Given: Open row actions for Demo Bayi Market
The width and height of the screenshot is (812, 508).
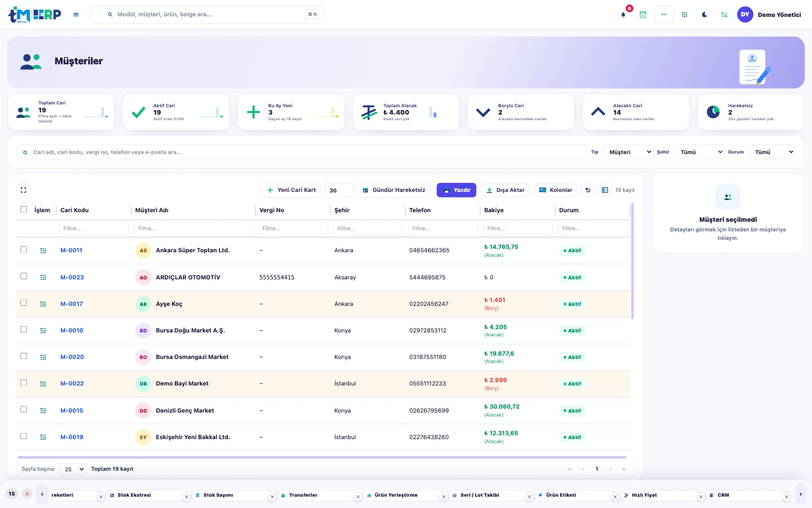Looking at the screenshot, I should click(43, 384).
